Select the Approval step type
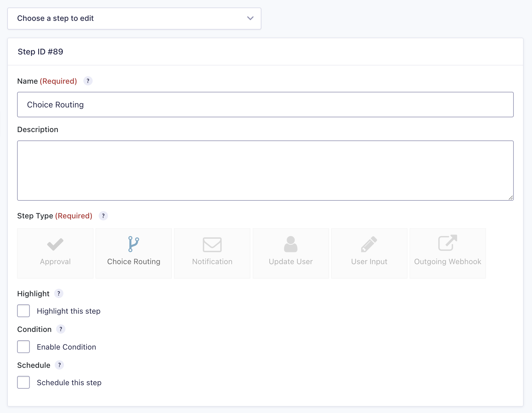Viewport: 532px width, 413px height. pyautogui.click(x=55, y=253)
